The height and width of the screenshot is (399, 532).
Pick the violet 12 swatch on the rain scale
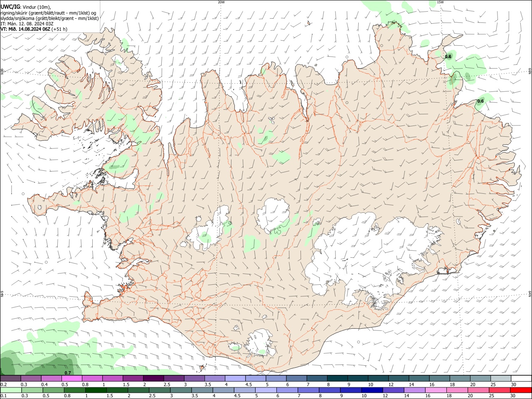point(394,390)
